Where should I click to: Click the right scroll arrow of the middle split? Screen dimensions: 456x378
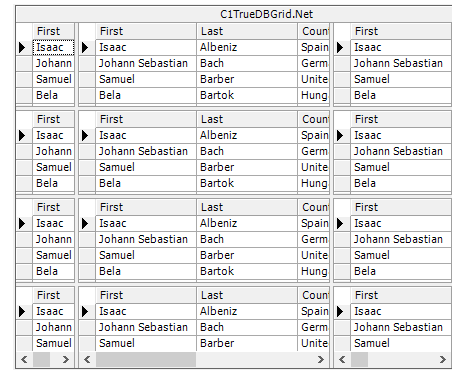(x=321, y=359)
